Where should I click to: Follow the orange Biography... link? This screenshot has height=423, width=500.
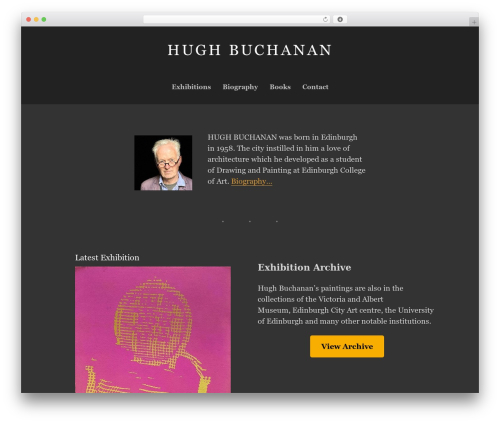pyautogui.click(x=252, y=181)
